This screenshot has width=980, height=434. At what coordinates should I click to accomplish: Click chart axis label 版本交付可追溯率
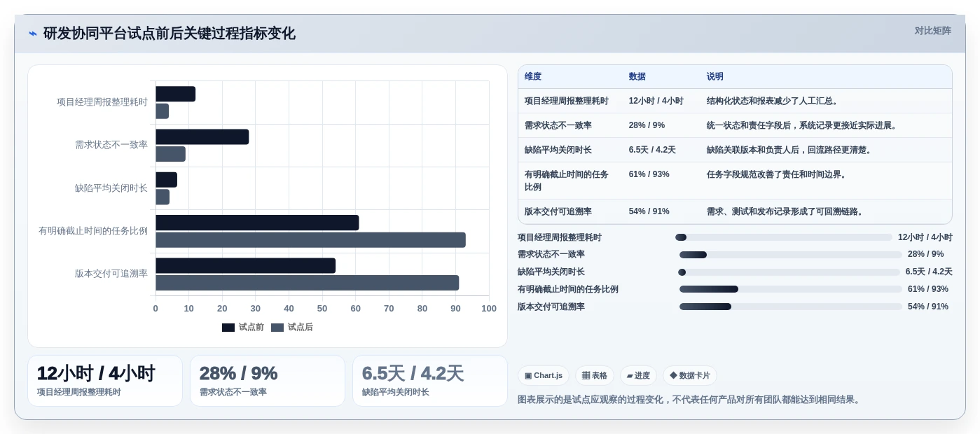[x=111, y=274]
